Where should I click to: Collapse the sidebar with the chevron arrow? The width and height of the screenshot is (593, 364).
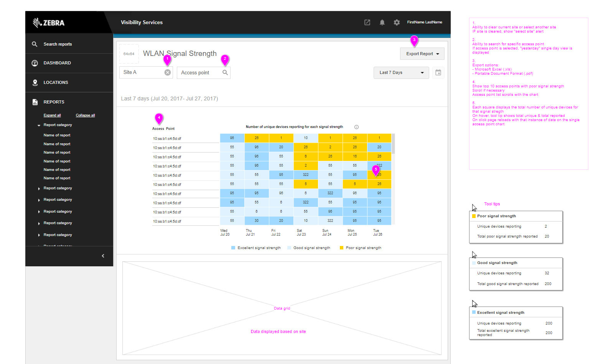(103, 256)
